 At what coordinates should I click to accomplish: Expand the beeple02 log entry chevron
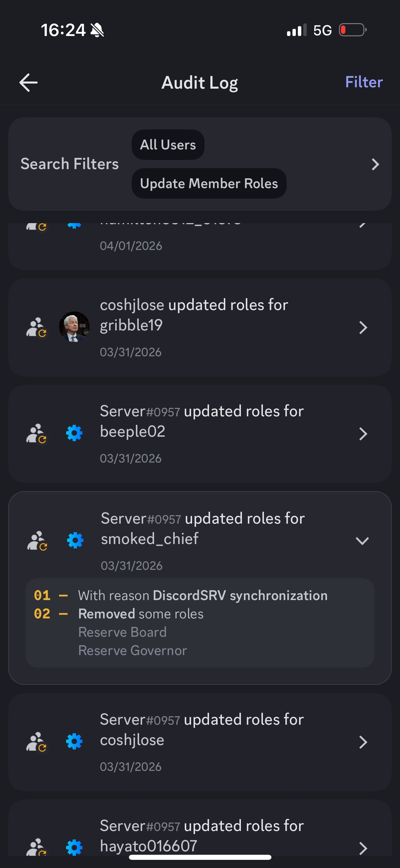point(363,434)
